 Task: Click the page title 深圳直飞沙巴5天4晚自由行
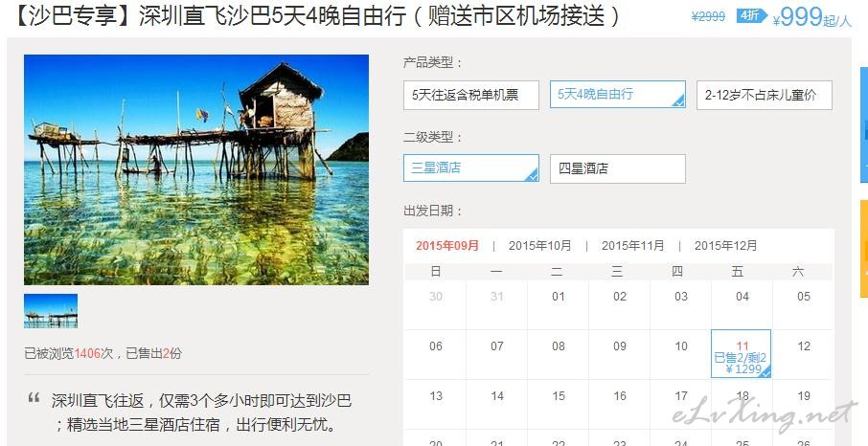275,16
